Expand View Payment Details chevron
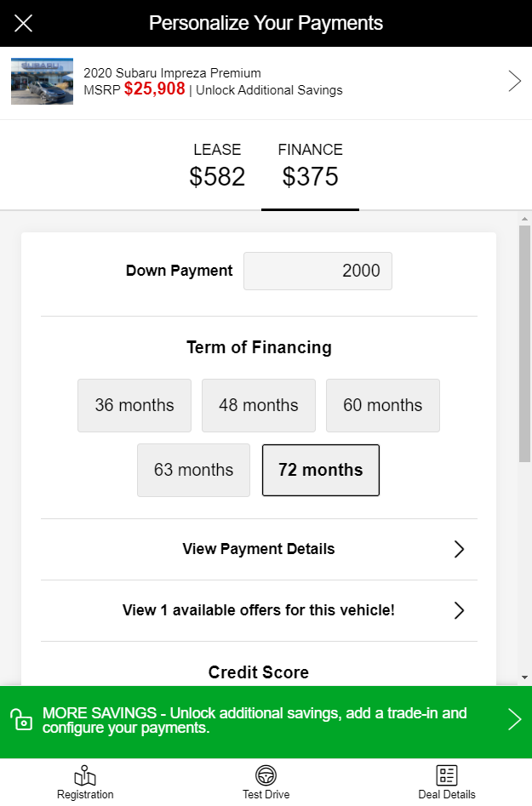Image resolution: width=532 pixels, height=806 pixels. point(459,549)
